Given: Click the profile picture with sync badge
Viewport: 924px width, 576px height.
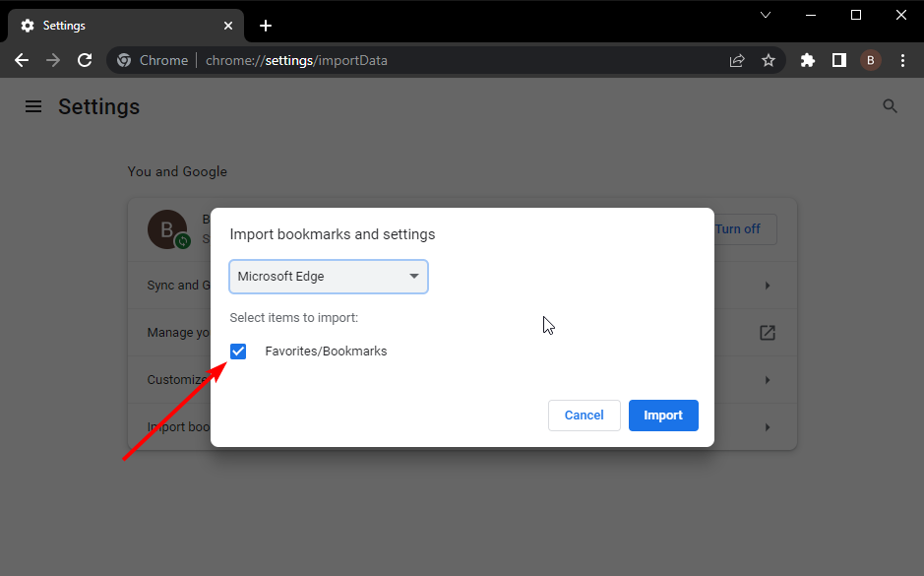Looking at the screenshot, I should [168, 229].
